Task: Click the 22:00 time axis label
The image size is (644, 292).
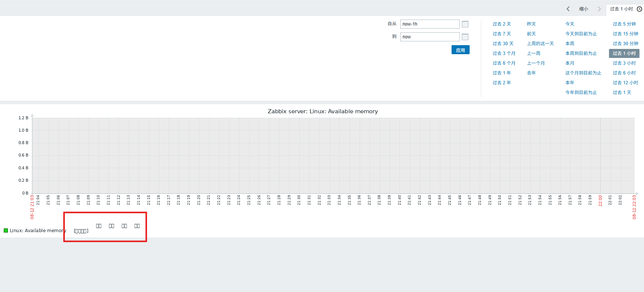Action: [x=600, y=201]
